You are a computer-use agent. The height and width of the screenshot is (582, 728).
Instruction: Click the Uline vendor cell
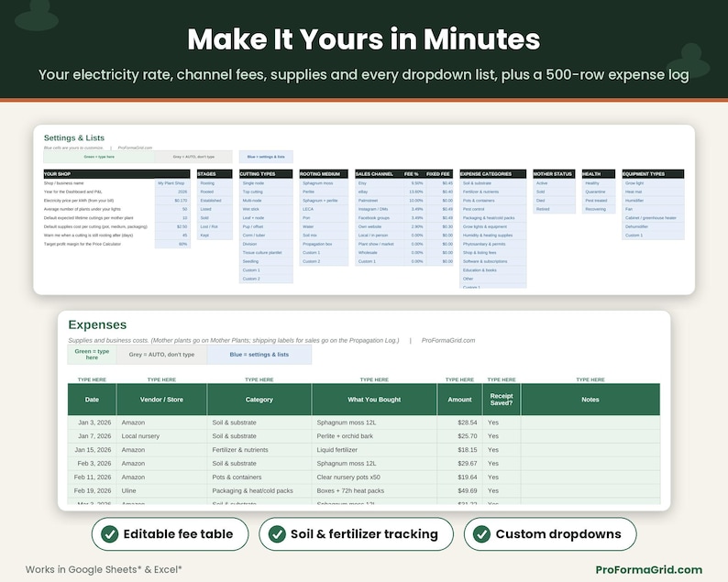(x=161, y=490)
